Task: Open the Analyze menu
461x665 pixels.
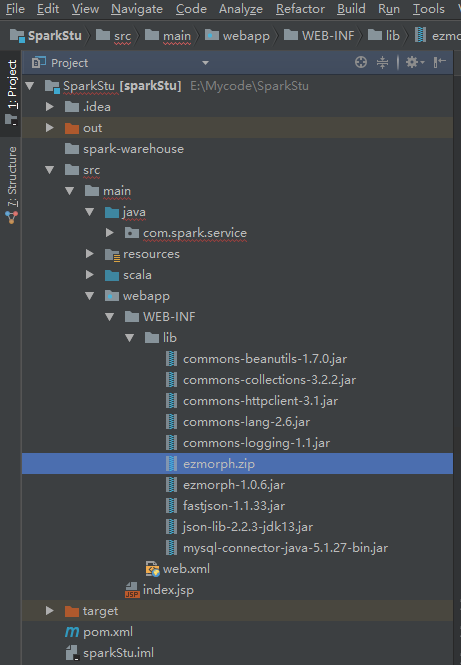Action: pos(241,8)
